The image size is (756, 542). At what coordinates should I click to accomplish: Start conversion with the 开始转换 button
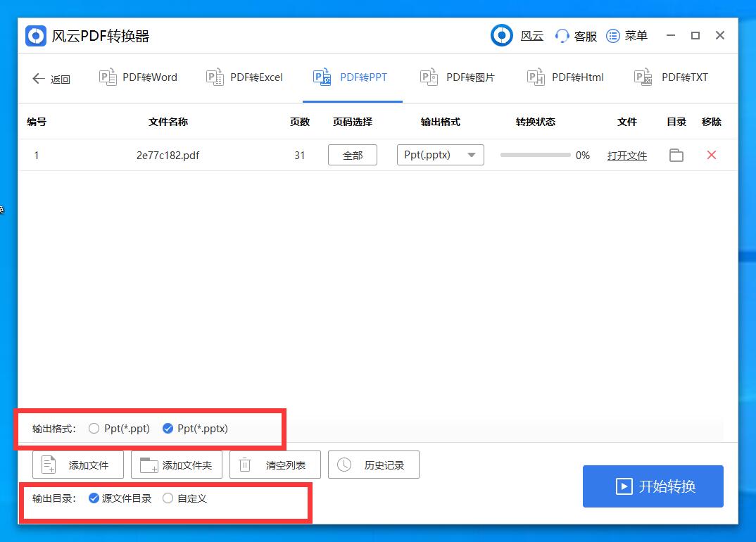click(x=653, y=486)
